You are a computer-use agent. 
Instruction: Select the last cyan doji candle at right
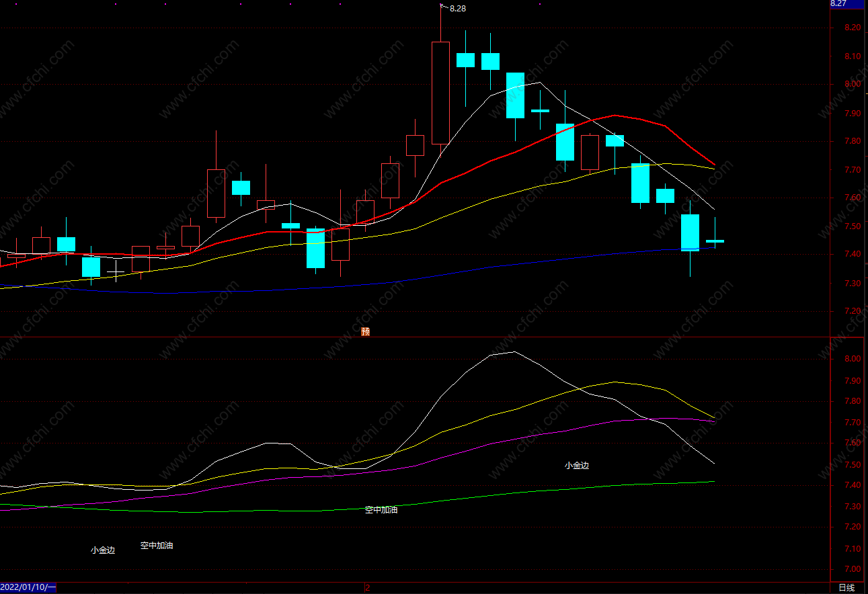pyautogui.click(x=715, y=241)
